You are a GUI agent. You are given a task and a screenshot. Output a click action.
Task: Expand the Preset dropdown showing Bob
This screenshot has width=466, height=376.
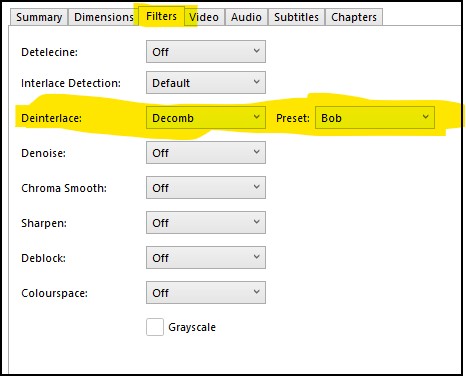coord(375,118)
